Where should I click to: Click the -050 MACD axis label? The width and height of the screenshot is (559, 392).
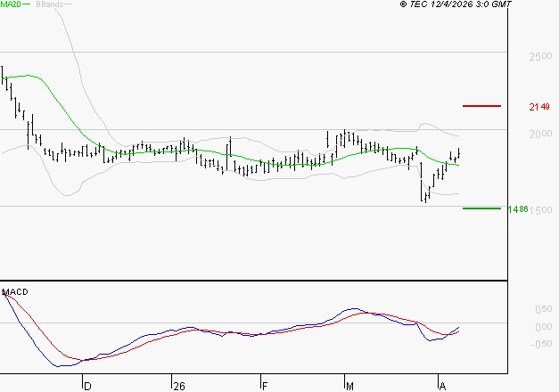point(541,344)
